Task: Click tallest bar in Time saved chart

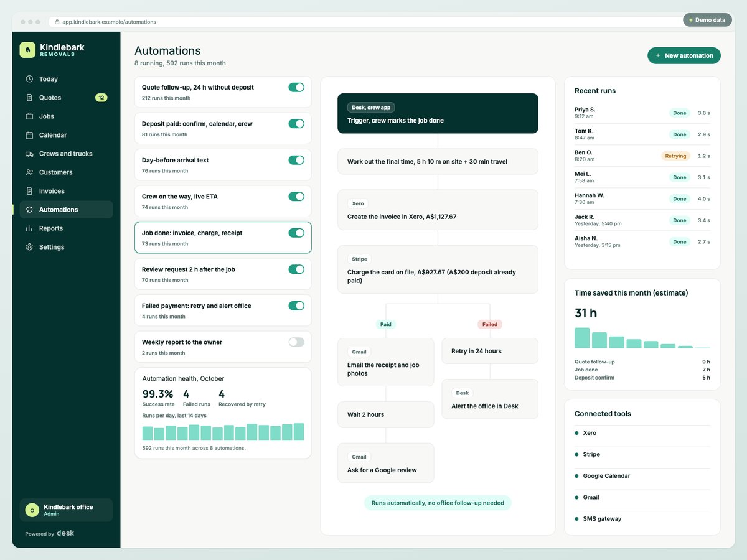Action: pos(582,338)
